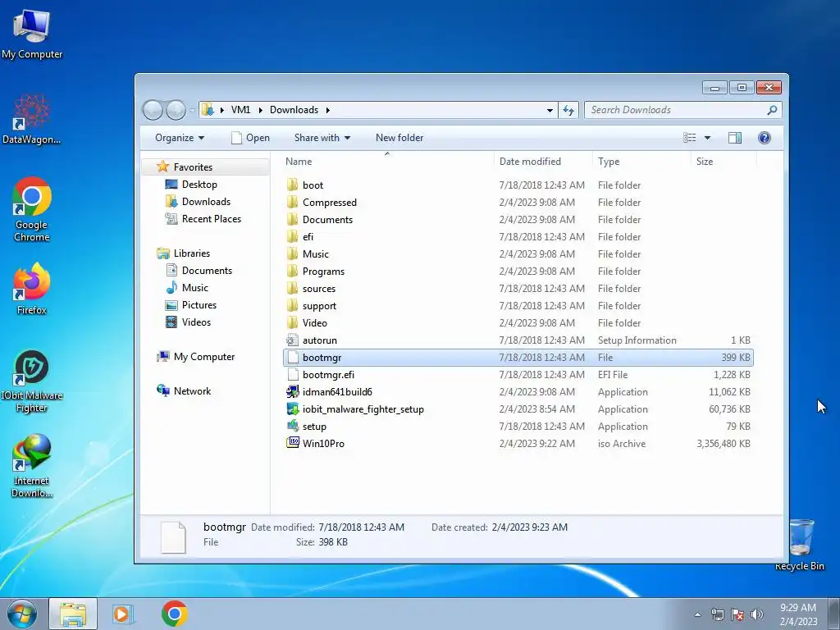
Task: Launch Firefox from the desktop
Action: (32, 288)
